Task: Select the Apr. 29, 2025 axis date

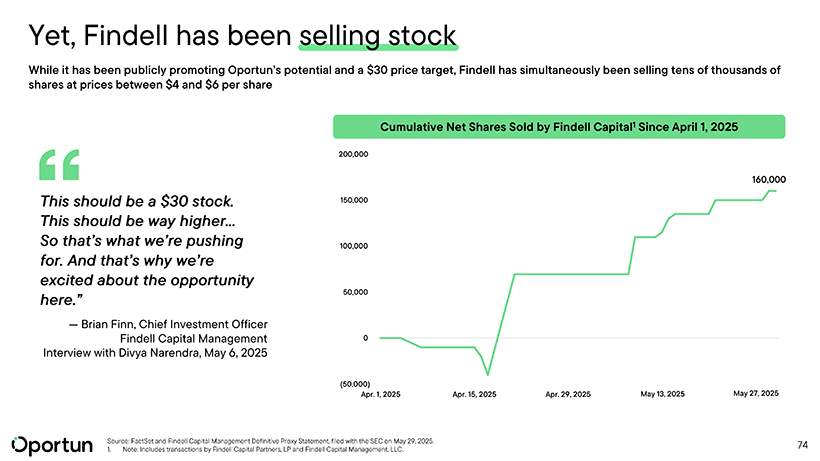Action: (x=568, y=395)
